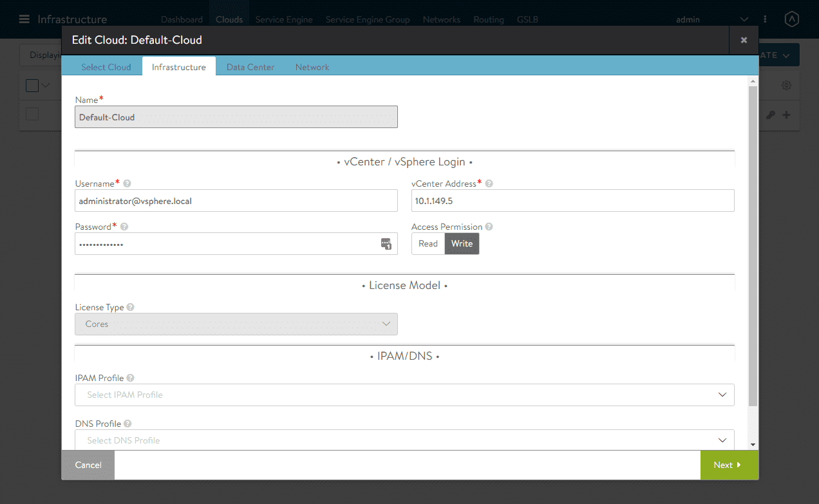Click the IPAM Profile help icon

131,378
